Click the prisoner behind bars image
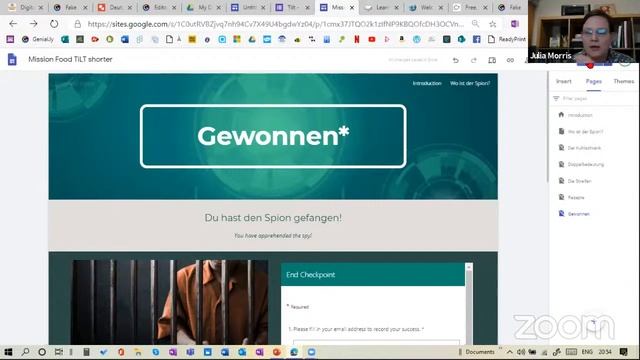 (169, 302)
